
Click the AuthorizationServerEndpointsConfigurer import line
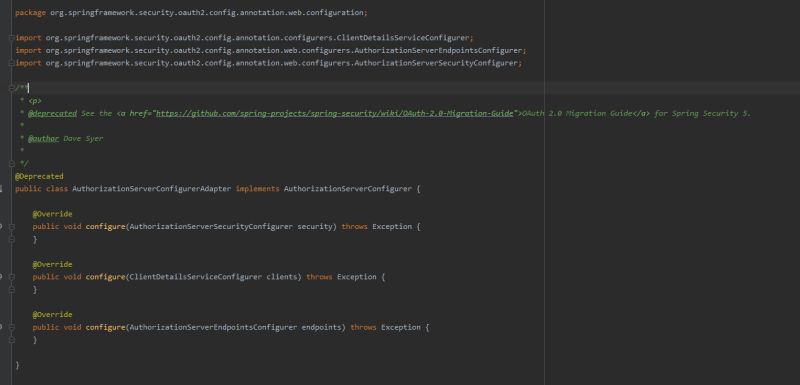tap(271, 50)
